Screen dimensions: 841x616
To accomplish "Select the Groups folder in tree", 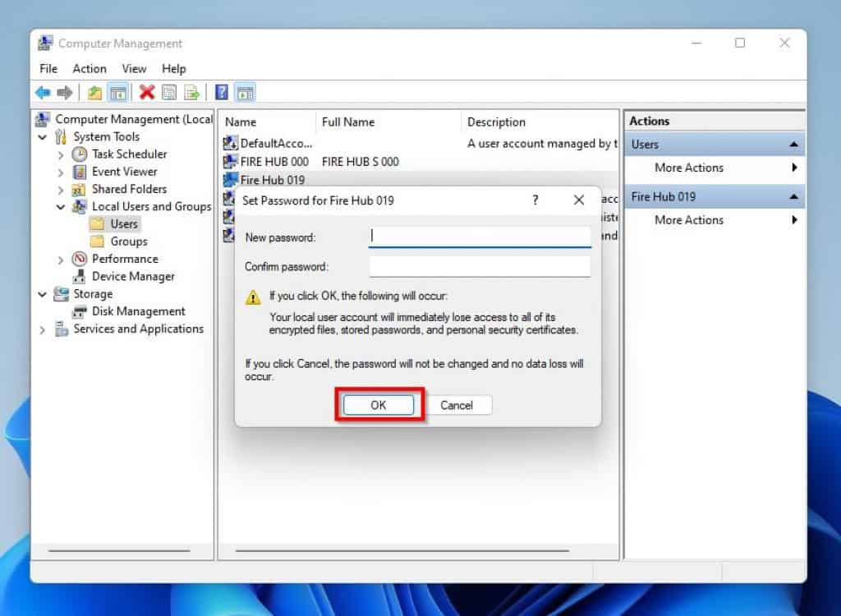I will click(129, 241).
